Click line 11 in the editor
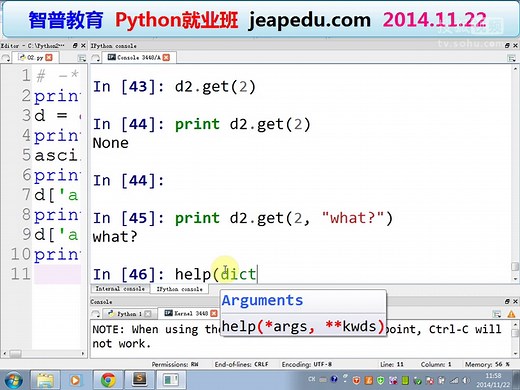 point(57,274)
